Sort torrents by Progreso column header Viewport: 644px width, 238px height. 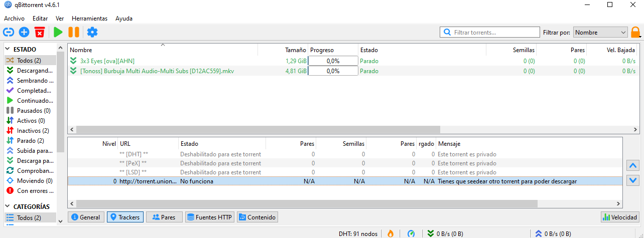(x=333, y=50)
